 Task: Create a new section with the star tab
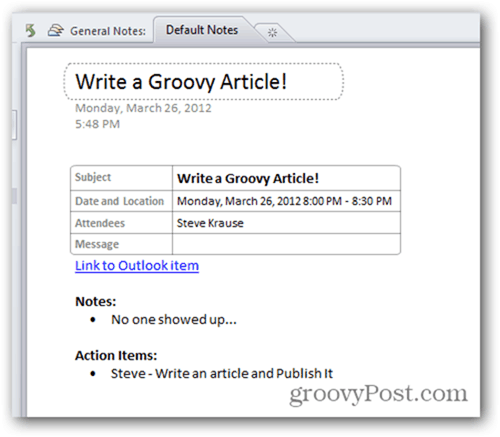[272, 33]
